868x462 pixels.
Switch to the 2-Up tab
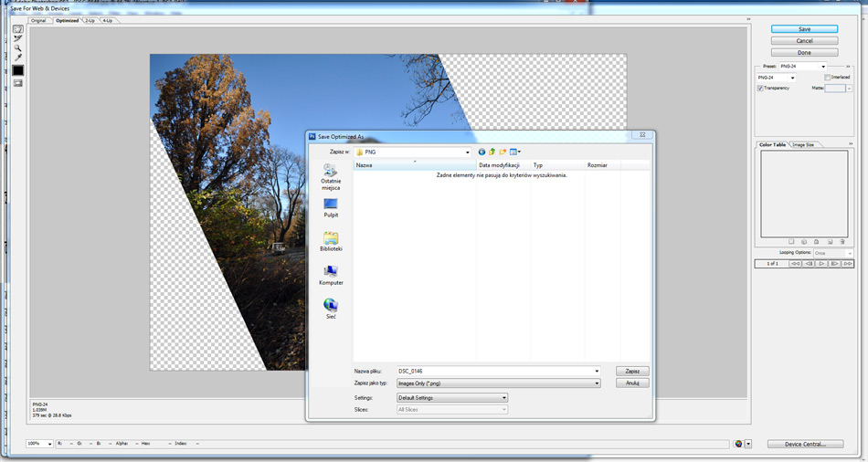click(x=90, y=20)
